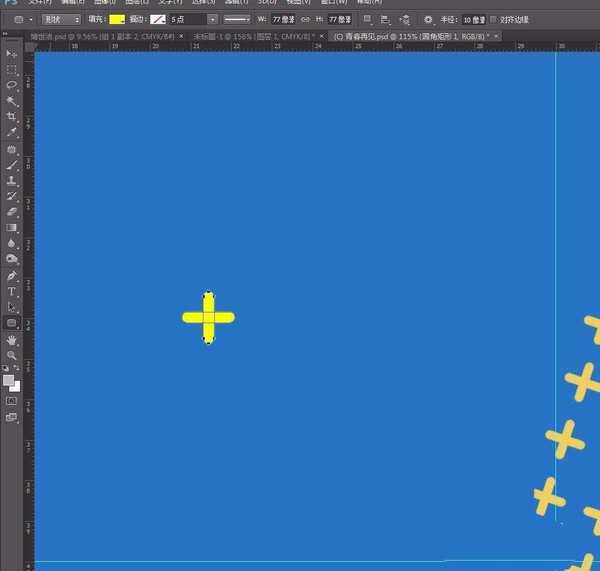Select the Clone Stamp tool

tap(11, 180)
